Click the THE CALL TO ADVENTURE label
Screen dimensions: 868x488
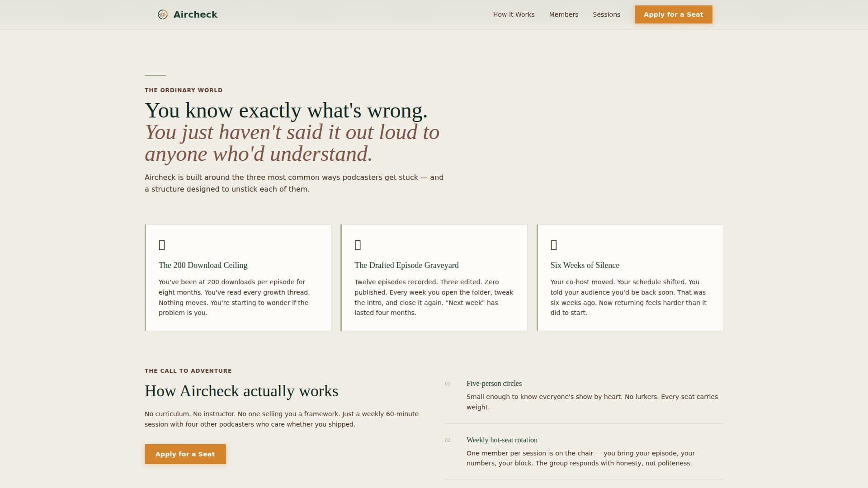pos(188,371)
